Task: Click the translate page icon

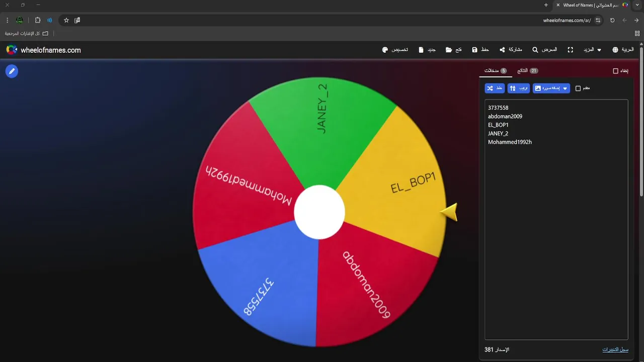Action: 77,20
